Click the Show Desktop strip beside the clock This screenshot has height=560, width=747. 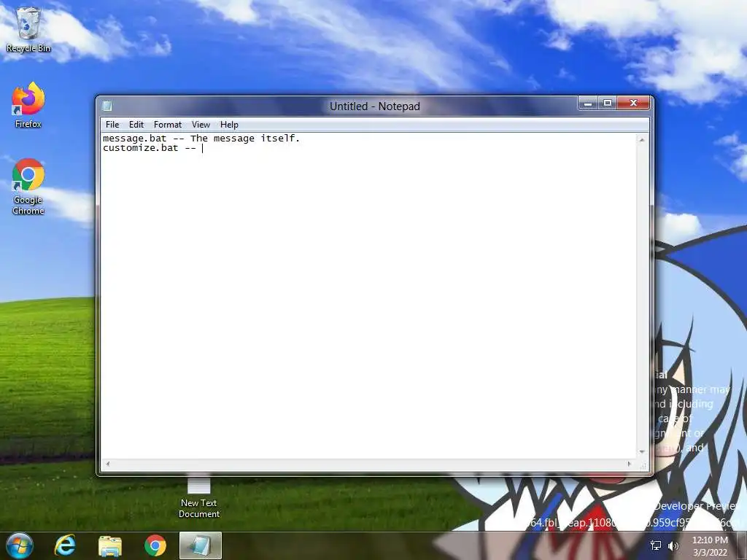742,545
